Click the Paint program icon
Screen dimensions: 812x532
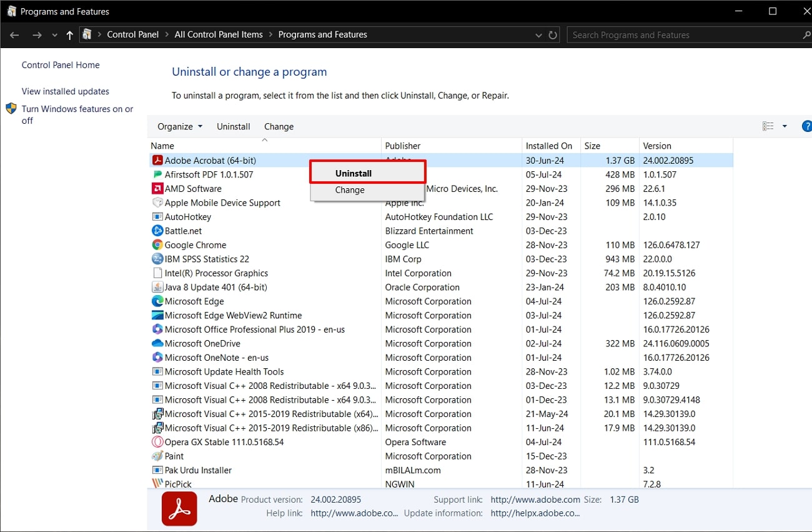157,456
